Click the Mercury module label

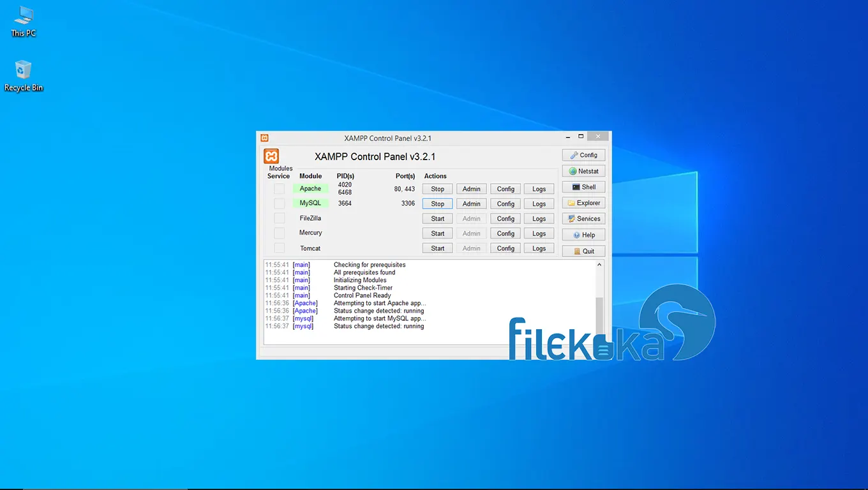coord(311,233)
